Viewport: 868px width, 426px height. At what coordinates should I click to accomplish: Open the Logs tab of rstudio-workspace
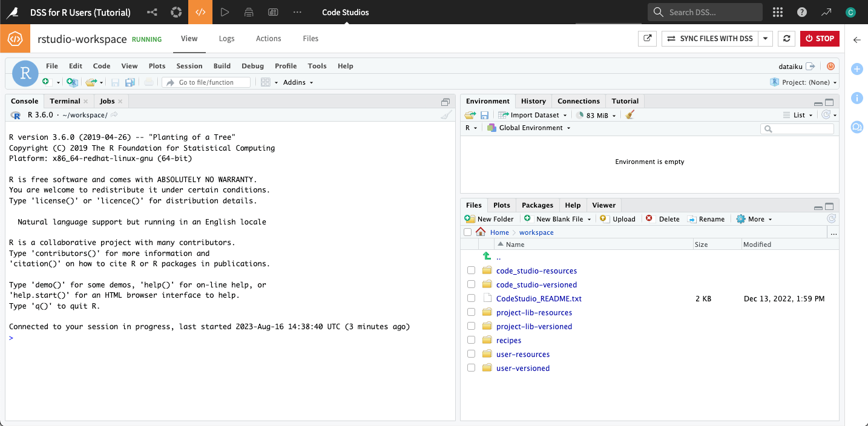(227, 38)
